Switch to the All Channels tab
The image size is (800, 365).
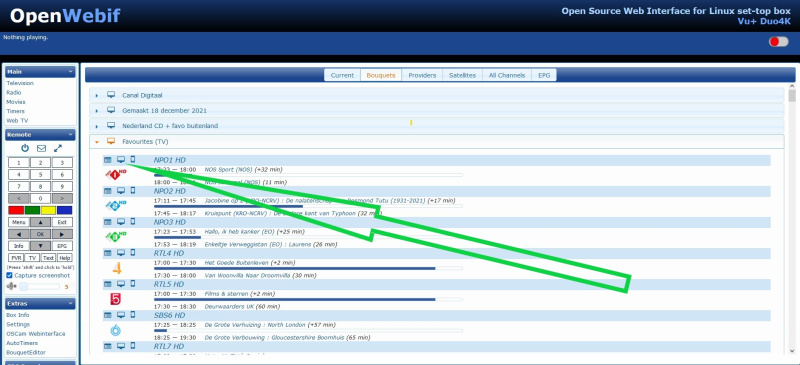click(x=507, y=75)
